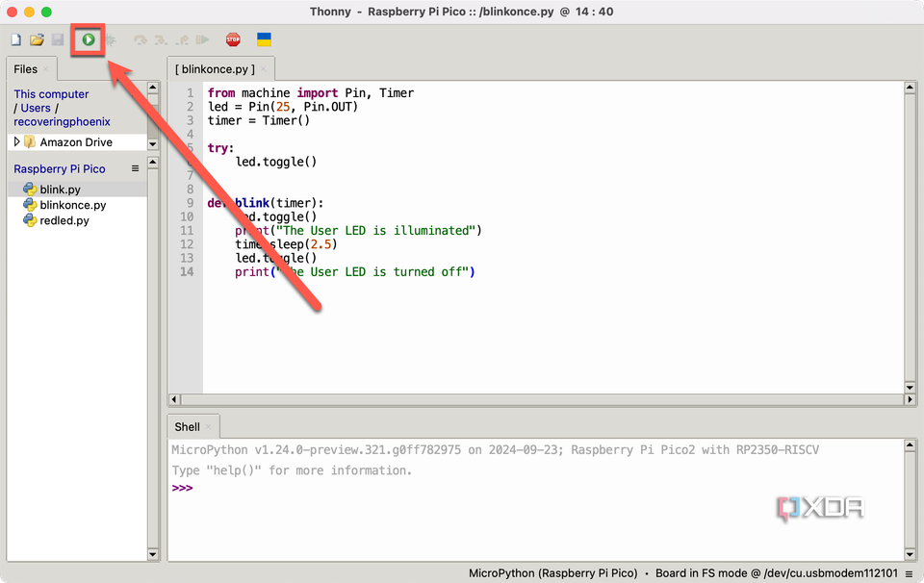Start the debugger bug icon

tap(113, 39)
